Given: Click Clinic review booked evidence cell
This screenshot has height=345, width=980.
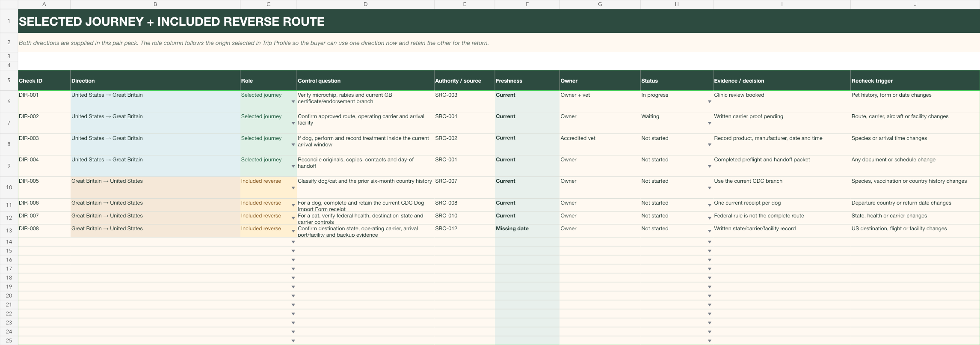Looking at the screenshot, I should tap(782, 101).
